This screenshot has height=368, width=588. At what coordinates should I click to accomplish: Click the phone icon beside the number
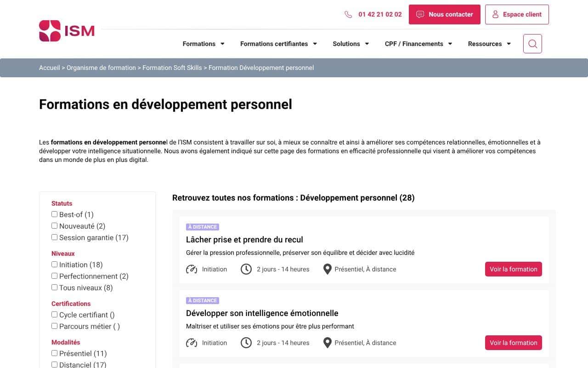click(348, 14)
